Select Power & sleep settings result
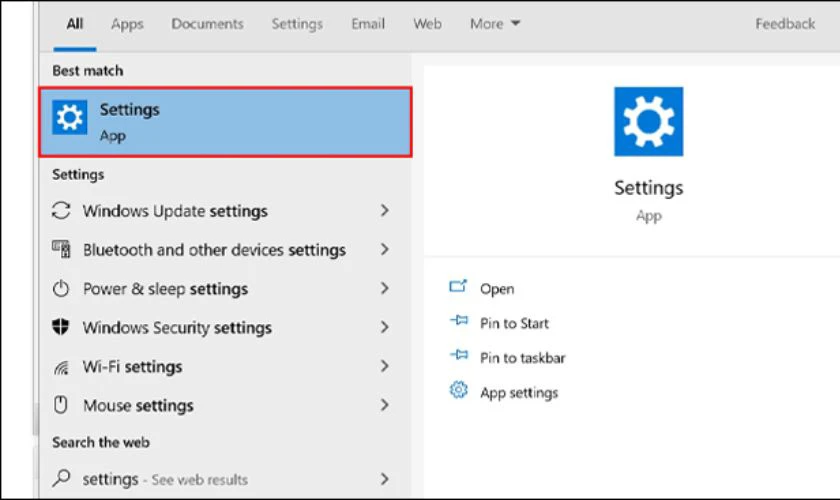Viewport: 840px width, 500px height. [225, 288]
